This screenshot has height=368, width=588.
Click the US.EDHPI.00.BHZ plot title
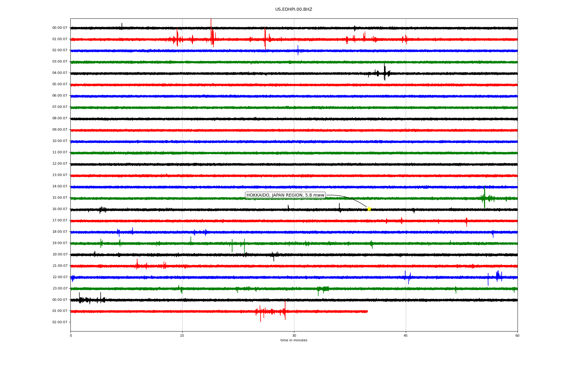294,10
